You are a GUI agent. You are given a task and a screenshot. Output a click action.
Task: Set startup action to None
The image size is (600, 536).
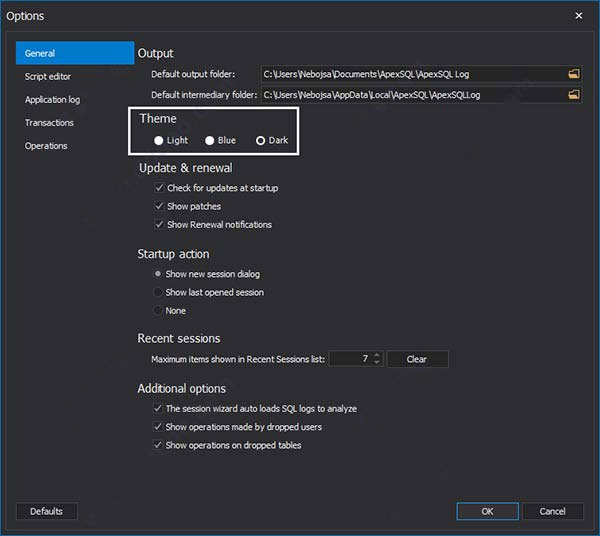158,311
